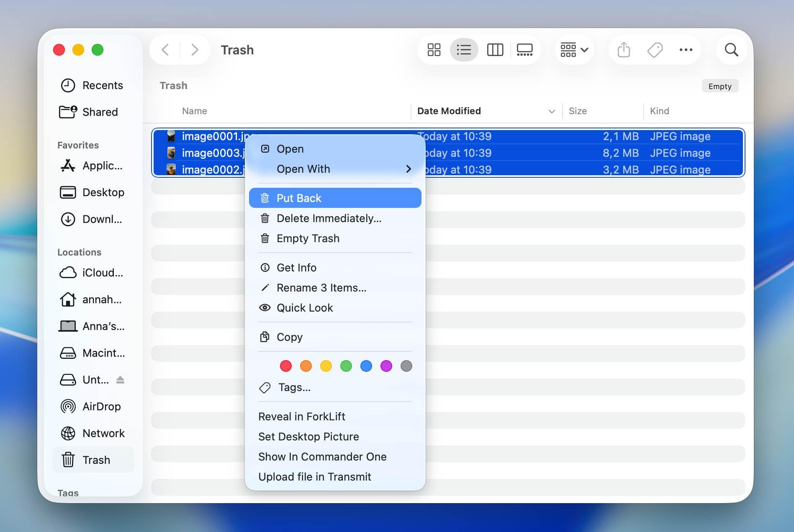The image size is (794, 532).
Task: Go back with the left arrow
Action: [165, 50]
